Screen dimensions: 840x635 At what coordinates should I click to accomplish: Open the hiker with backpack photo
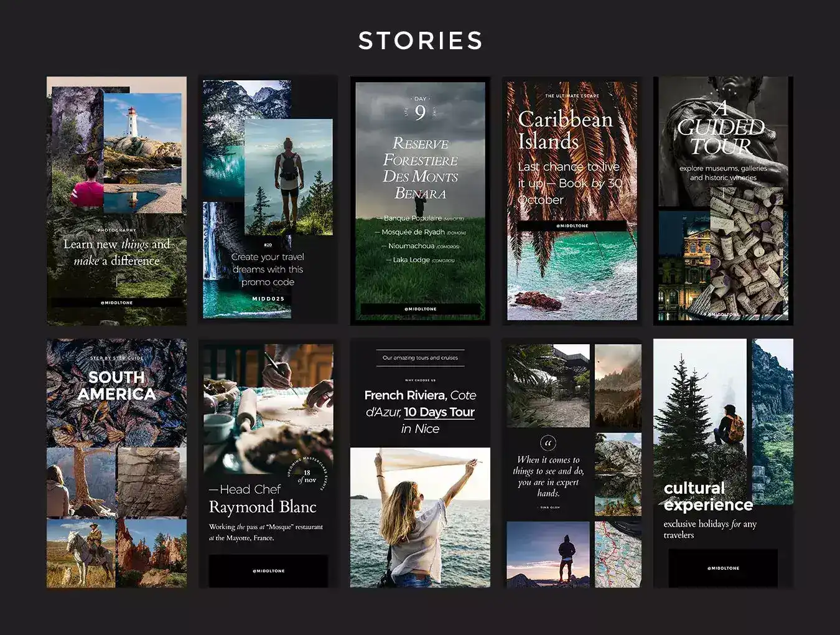288,177
